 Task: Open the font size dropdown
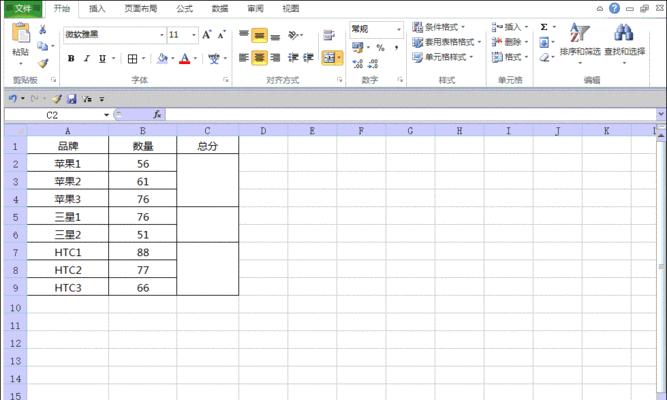pos(194,35)
